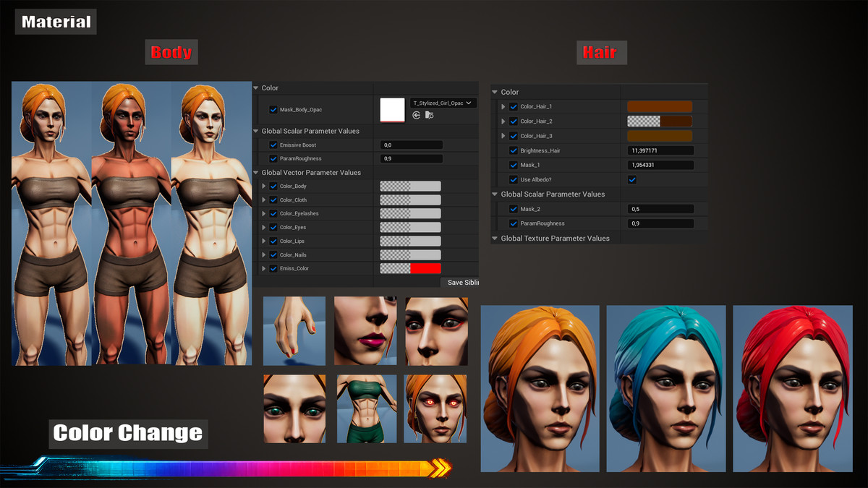Collapse Global Scalar Parameter Values above Mask_2
Screen dimensions: 868x488
click(495, 194)
